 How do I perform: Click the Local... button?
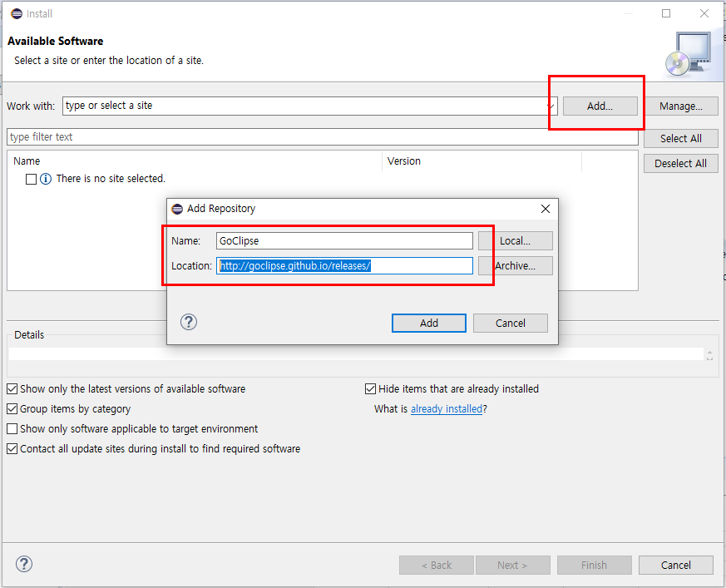pos(516,241)
